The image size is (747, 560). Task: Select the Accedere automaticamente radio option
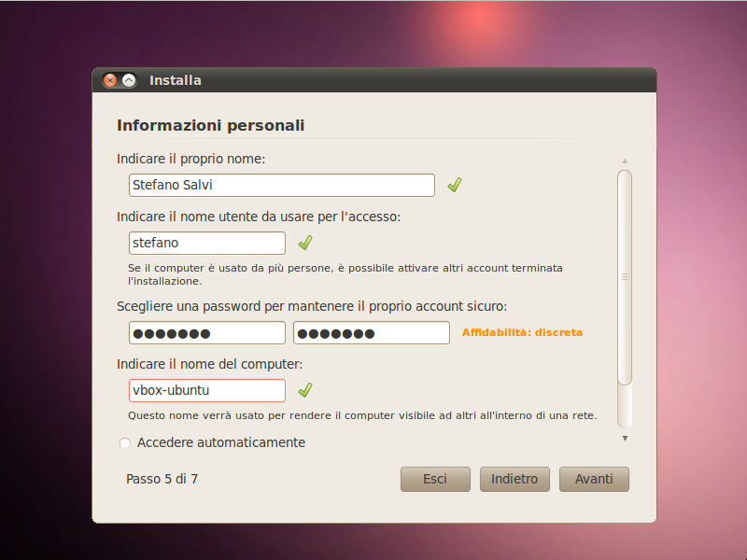[x=125, y=442]
